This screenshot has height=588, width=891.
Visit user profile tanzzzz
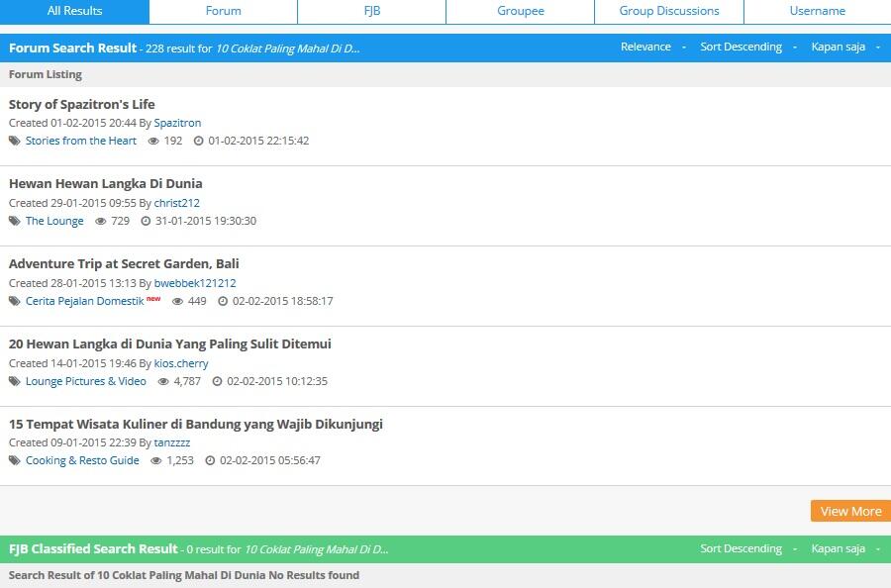pyautogui.click(x=172, y=442)
